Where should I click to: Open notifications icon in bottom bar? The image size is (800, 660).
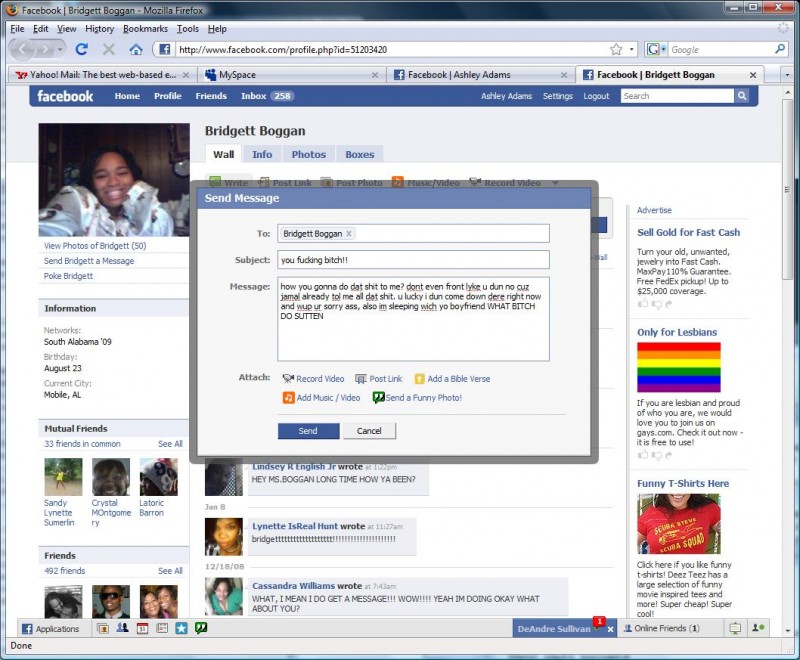(735, 628)
